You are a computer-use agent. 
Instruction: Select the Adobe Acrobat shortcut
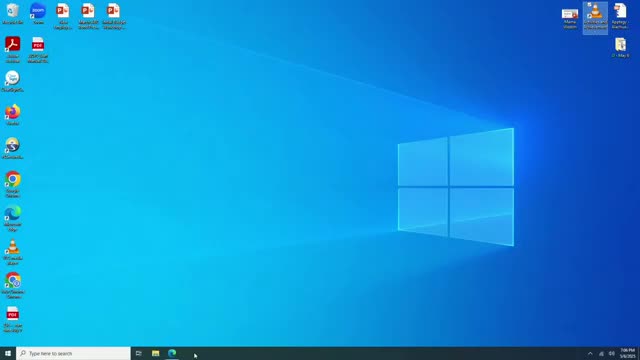(13, 49)
